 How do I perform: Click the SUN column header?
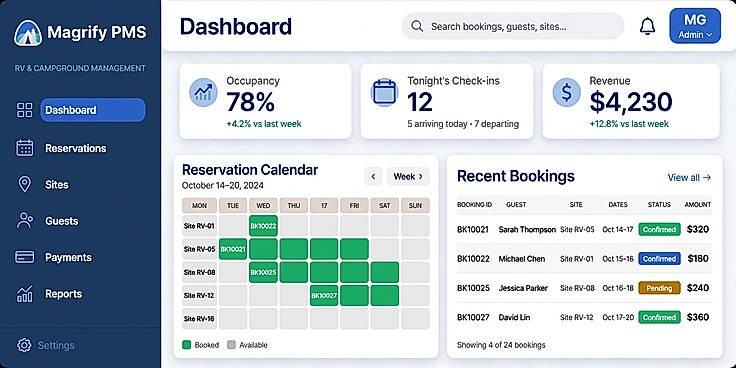point(415,206)
